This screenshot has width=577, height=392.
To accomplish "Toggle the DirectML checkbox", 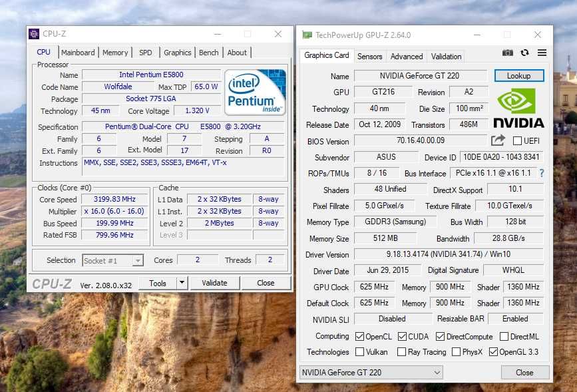I will 504,336.
